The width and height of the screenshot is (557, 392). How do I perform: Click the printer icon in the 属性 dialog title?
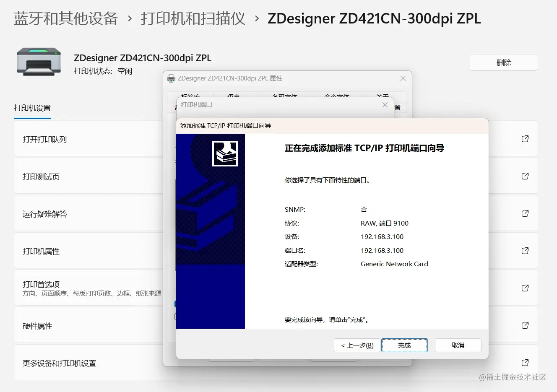tap(171, 78)
